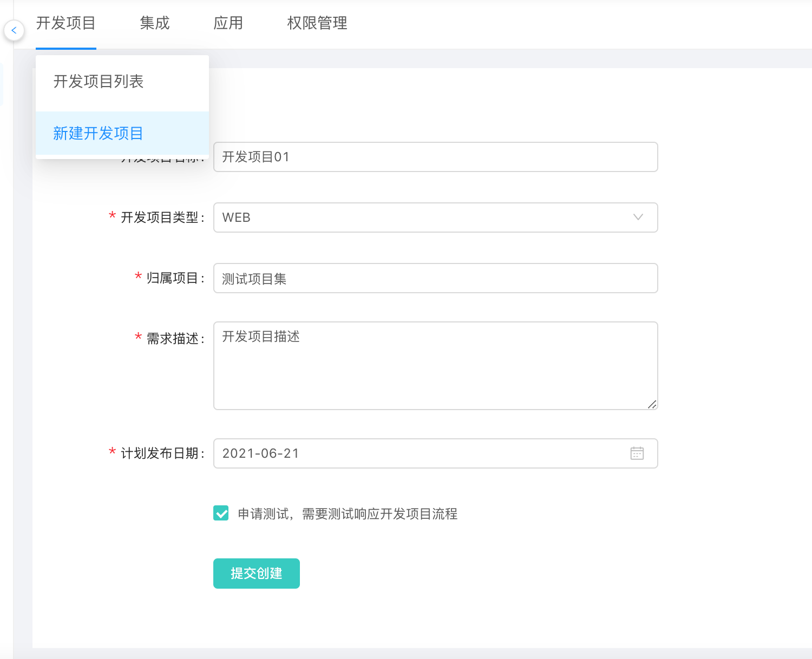Open the 计划发布日期 field 2021-06-21
Viewport: 812px width, 659px height.
tap(436, 453)
